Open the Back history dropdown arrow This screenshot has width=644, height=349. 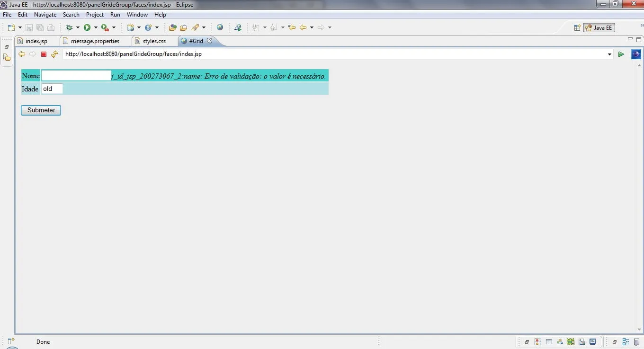(x=312, y=27)
